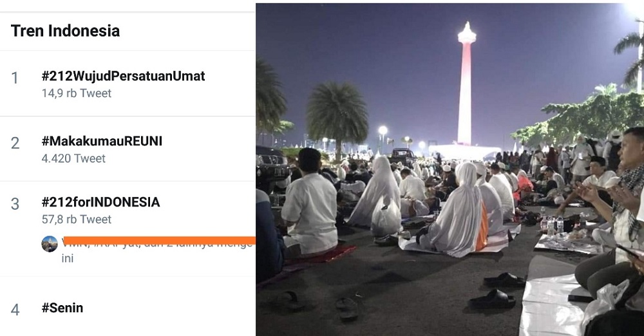Click the illuminated Monas tower in photo
Screen dimensions: 644x336
coord(466,84)
